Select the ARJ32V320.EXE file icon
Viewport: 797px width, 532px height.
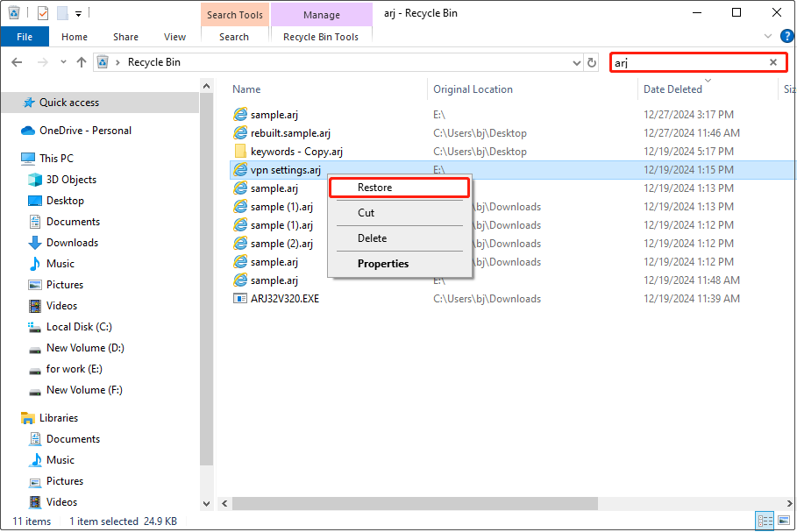pyautogui.click(x=240, y=298)
